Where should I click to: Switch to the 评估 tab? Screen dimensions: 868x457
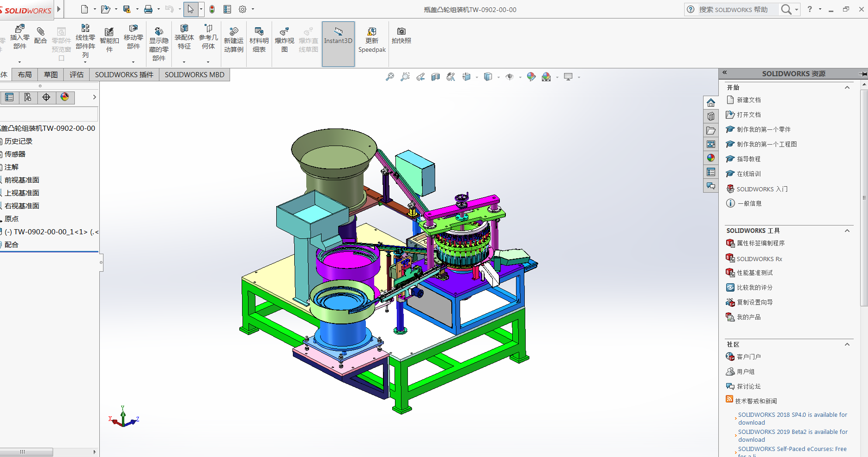coord(77,74)
